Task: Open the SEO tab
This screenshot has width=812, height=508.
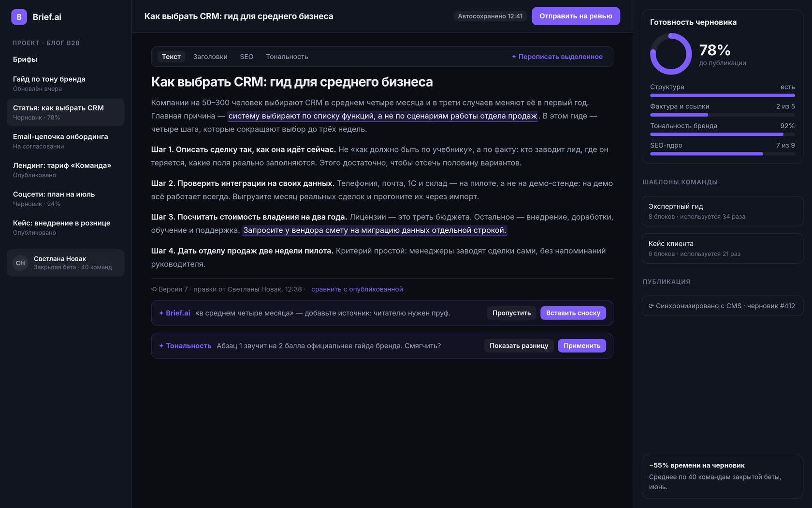Action: click(246, 57)
